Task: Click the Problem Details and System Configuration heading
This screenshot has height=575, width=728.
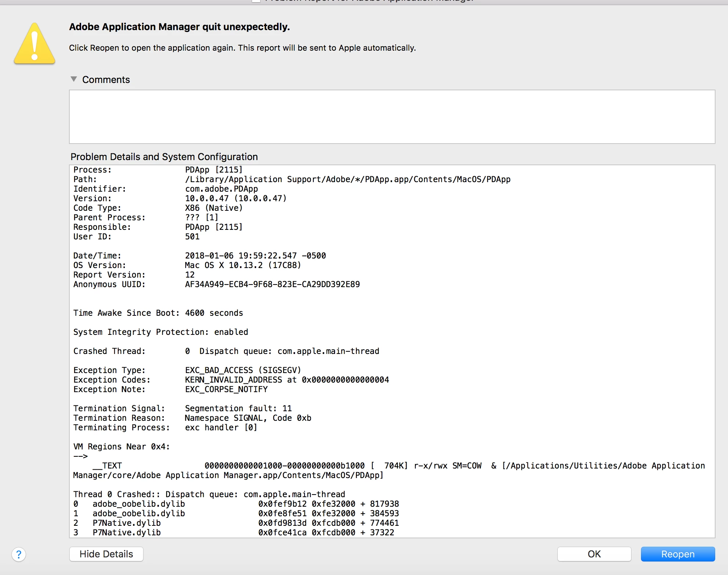Action: coord(164,157)
